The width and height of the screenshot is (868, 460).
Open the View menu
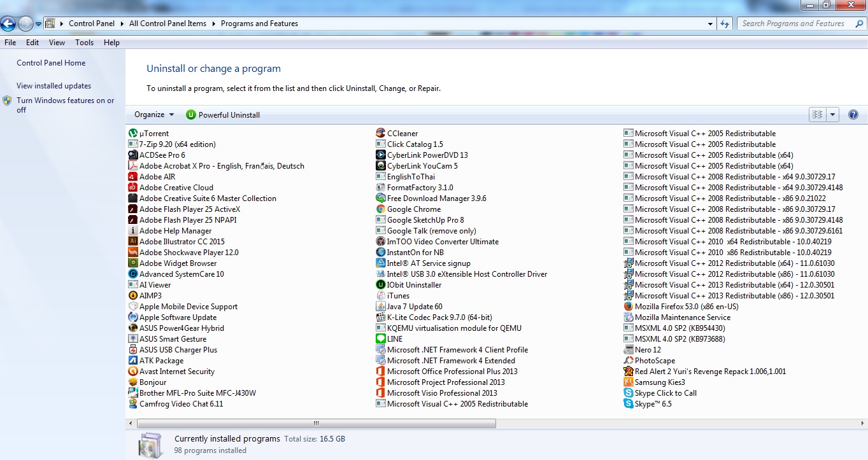pos(57,43)
